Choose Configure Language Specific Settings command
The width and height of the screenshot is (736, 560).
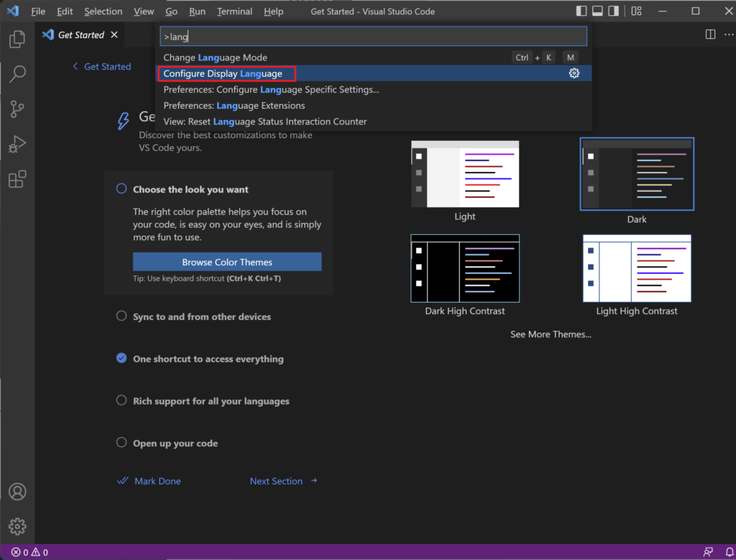(374, 89)
